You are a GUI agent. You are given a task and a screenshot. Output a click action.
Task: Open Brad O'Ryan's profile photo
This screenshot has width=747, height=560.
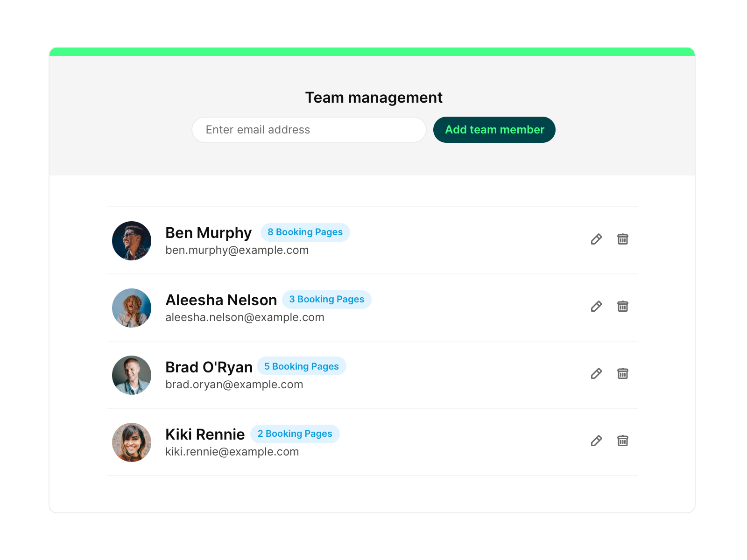coord(132,375)
